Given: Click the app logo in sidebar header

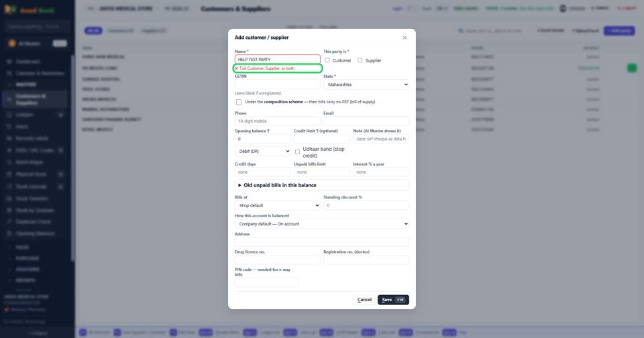Looking at the screenshot, I should 10,10.
